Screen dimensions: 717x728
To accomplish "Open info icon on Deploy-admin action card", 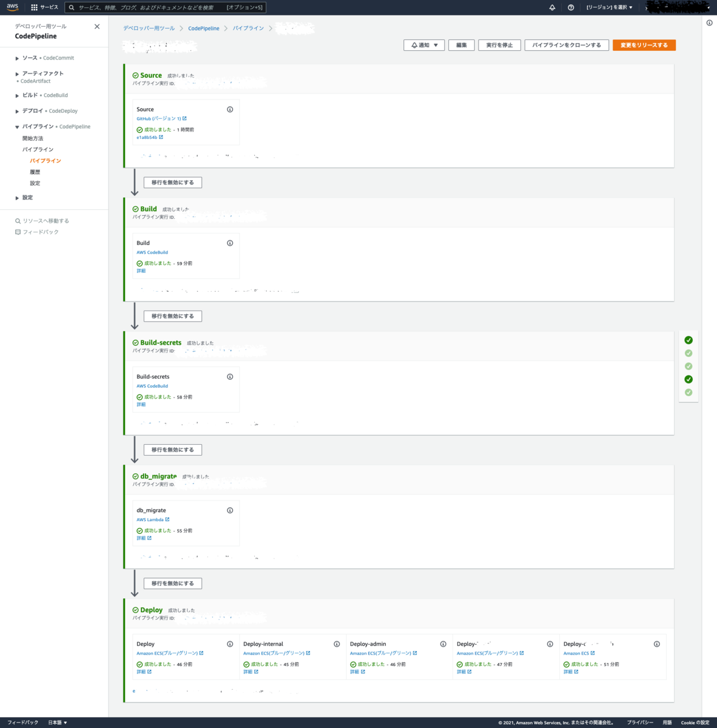I will click(443, 644).
